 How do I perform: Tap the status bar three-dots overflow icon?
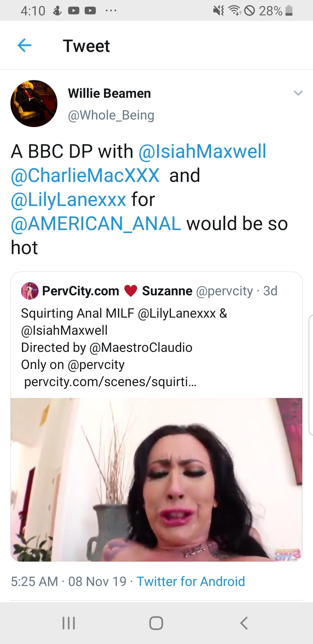point(111,11)
